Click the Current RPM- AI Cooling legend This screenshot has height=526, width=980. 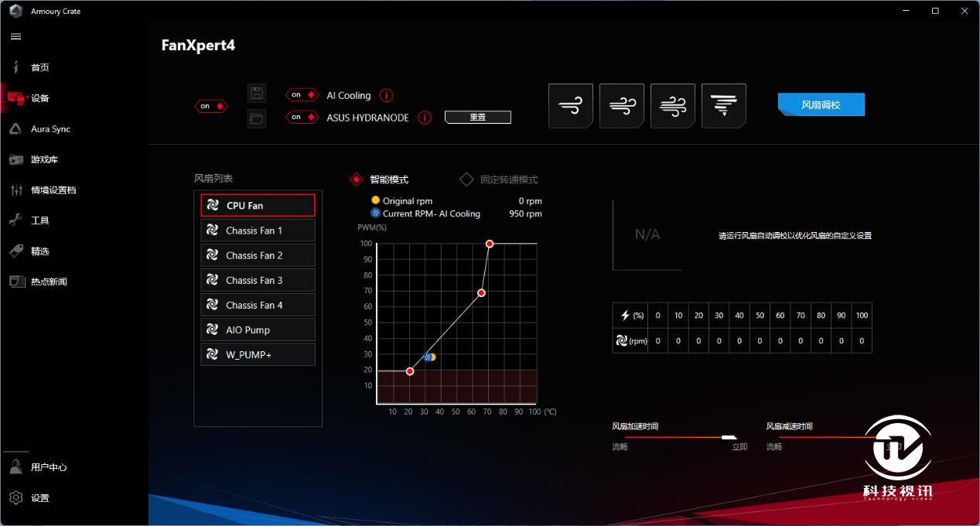[x=426, y=213]
